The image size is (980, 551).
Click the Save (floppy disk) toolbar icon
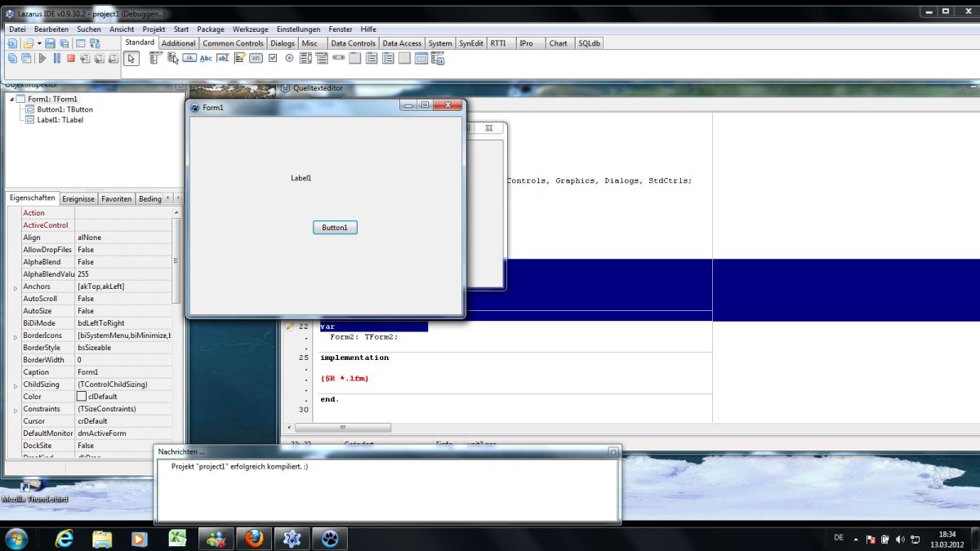[50, 43]
